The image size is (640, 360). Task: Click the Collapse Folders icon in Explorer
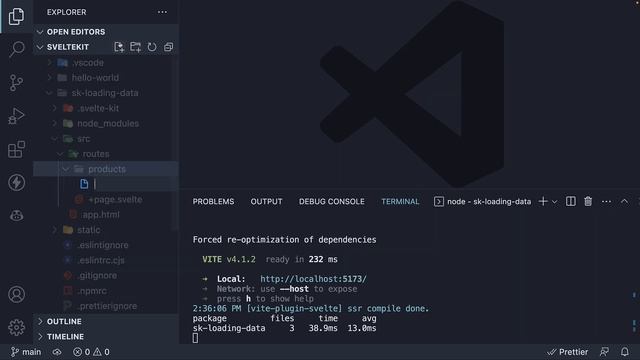[168, 47]
